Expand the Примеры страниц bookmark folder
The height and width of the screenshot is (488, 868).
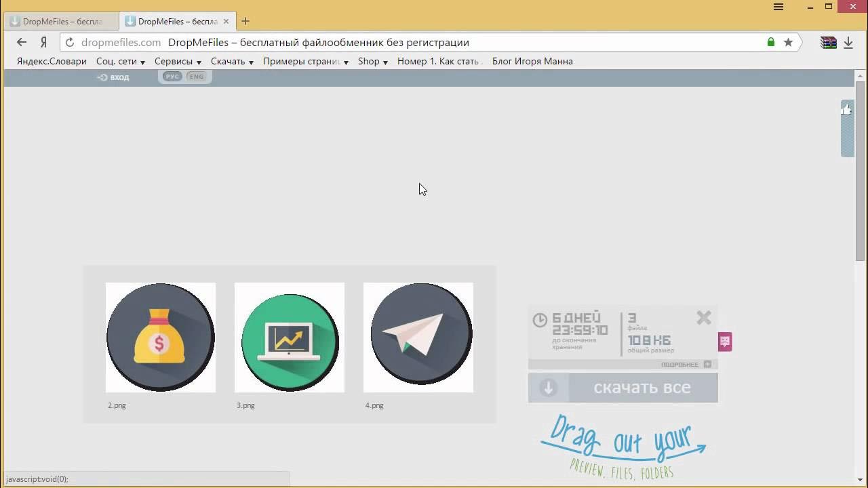(305, 61)
